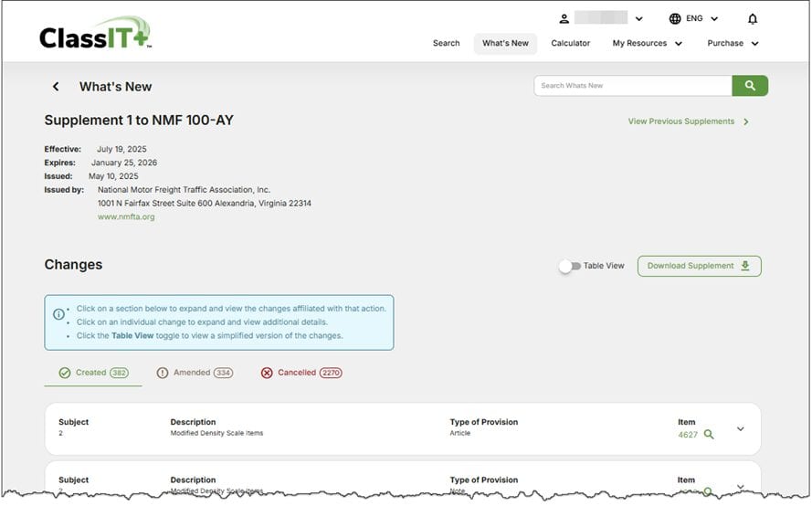The width and height of the screenshot is (812, 506).
Task: Expand the first Modified Density Scale Items row
Action: pyautogui.click(x=740, y=429)
